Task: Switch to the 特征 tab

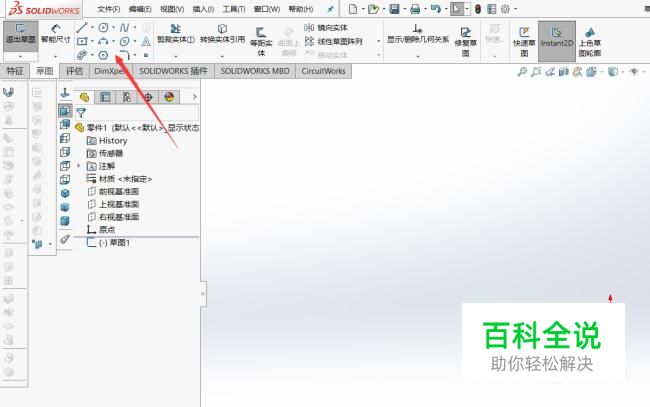Action: pos(15,71)
